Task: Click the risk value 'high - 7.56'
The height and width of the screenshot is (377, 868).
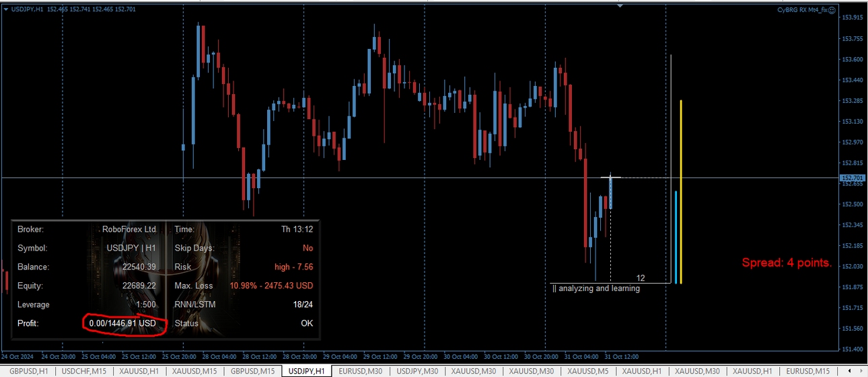Action: point(293,267)
